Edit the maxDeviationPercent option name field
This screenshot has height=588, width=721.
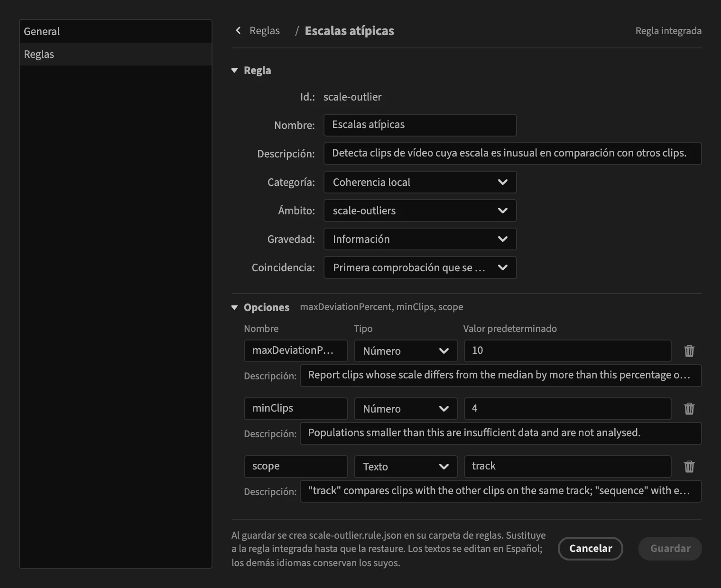click(296, 351)
